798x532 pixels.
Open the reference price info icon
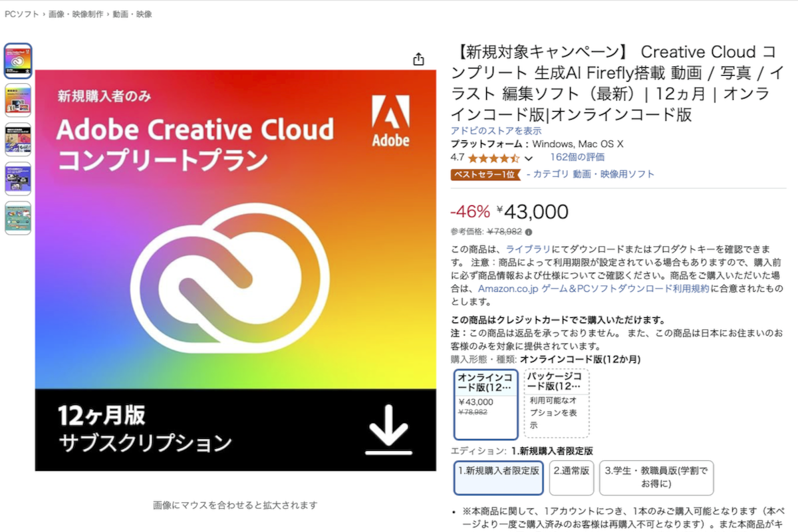[529, 232]
